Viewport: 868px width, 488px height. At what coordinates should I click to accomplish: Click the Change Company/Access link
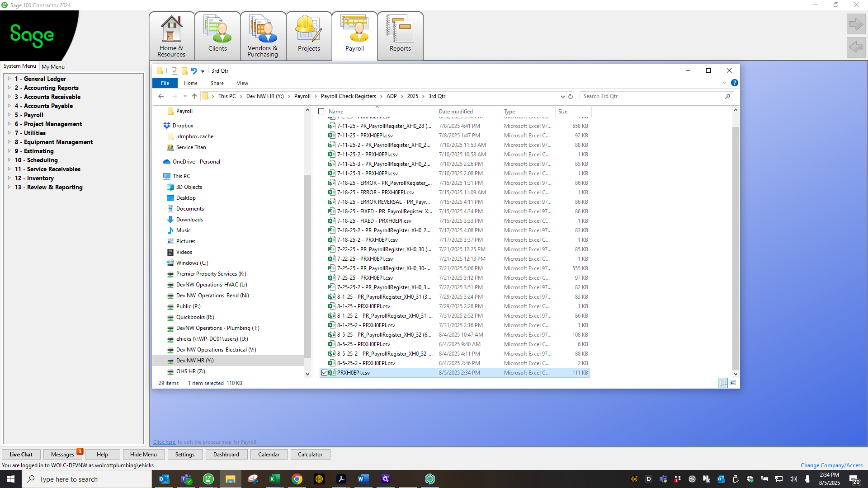(x=831, y=465)
